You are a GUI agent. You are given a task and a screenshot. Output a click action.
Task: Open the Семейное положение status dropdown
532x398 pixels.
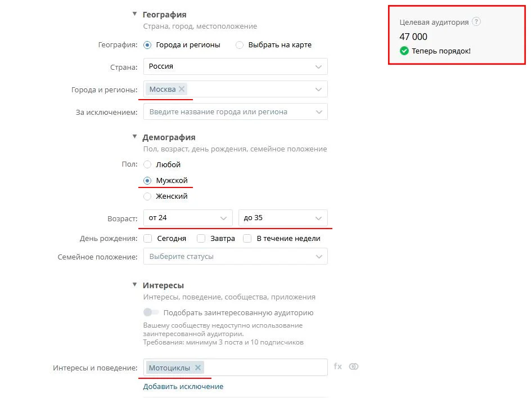pyautogui.click(x=235, y=257)
